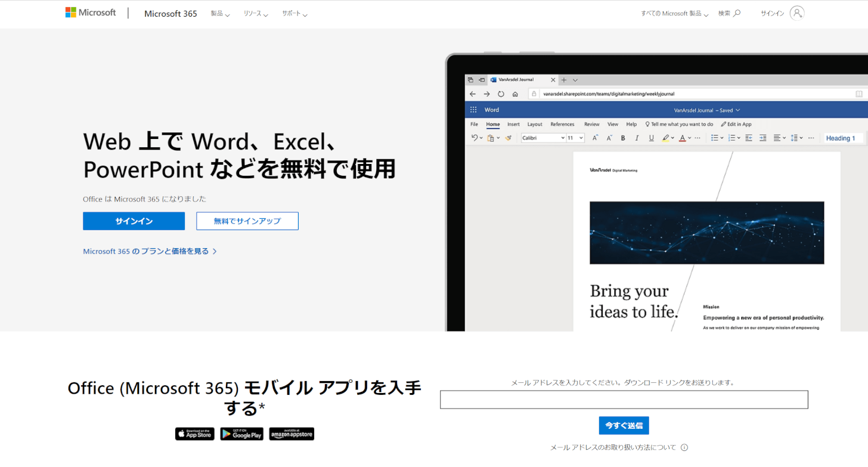This screenshot has height=467, width=868.
Task: Toggle Bold in the Word preview toolbar
Action: [623, 138]
